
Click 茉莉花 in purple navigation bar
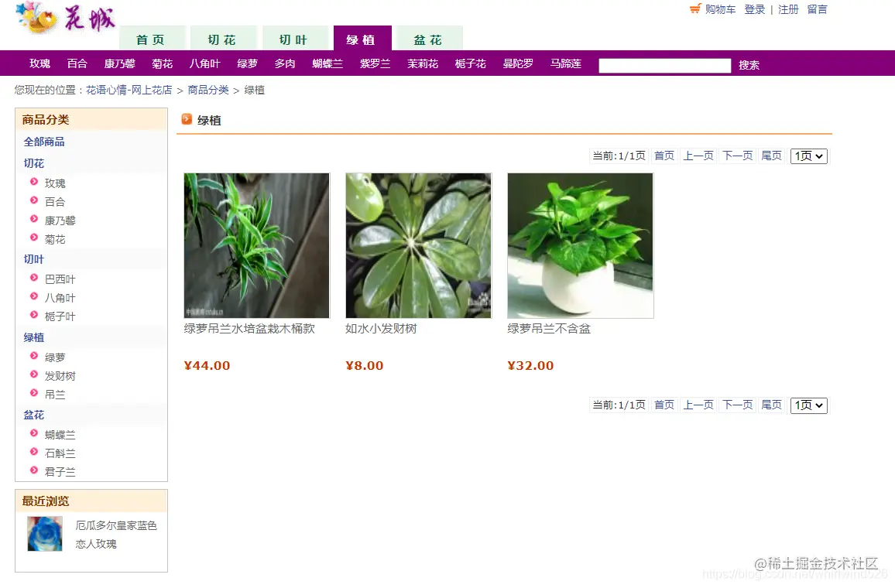[423, 64]
